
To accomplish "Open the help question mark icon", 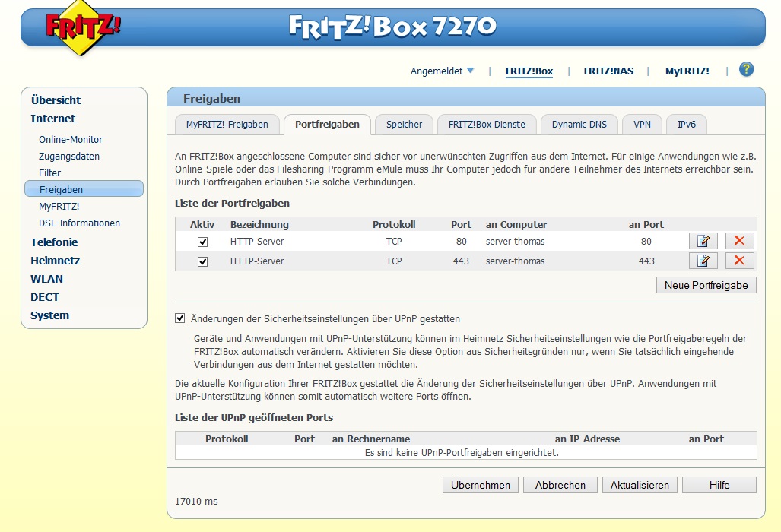I will point(746,70).
